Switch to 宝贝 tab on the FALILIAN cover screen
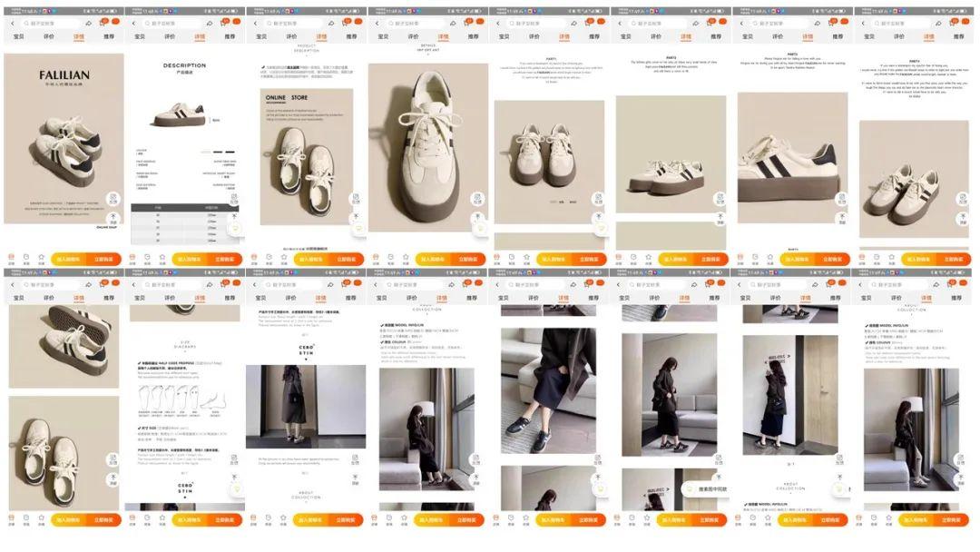The image size is (980, 552). (19, 37)
